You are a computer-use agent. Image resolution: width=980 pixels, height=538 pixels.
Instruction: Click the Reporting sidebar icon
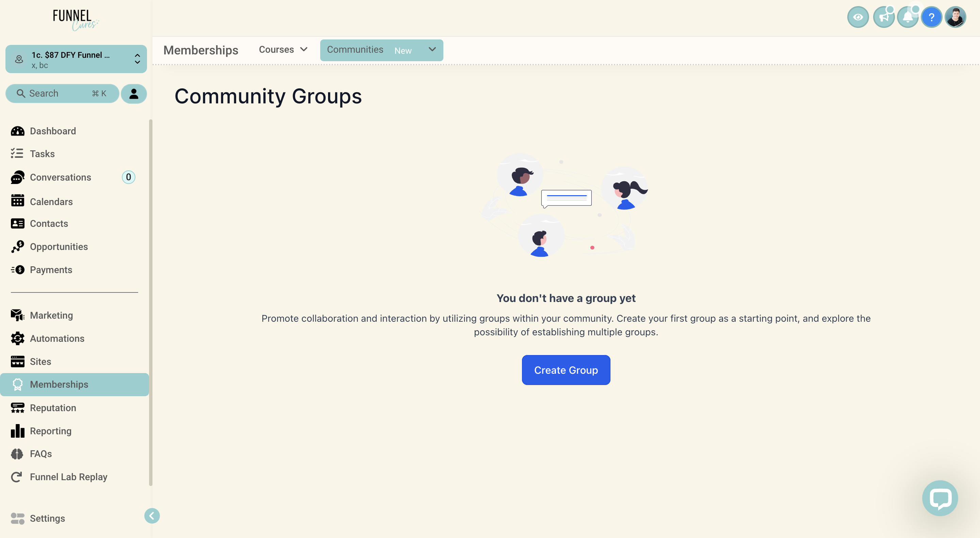pyautogui.click(x=17, y=431)
